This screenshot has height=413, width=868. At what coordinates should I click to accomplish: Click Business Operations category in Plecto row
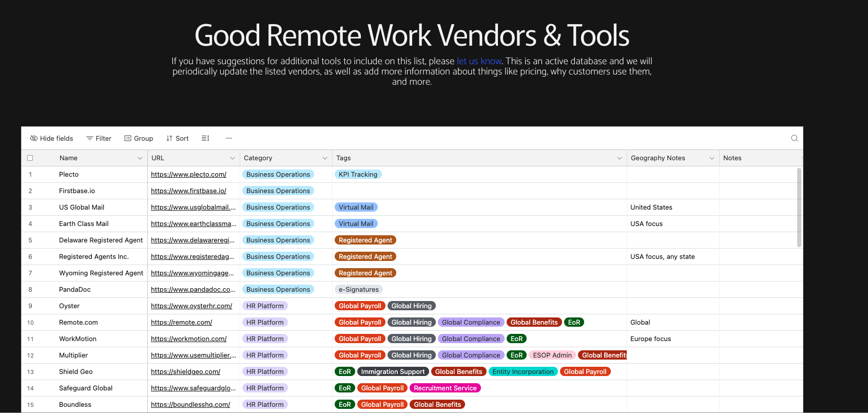278,175
